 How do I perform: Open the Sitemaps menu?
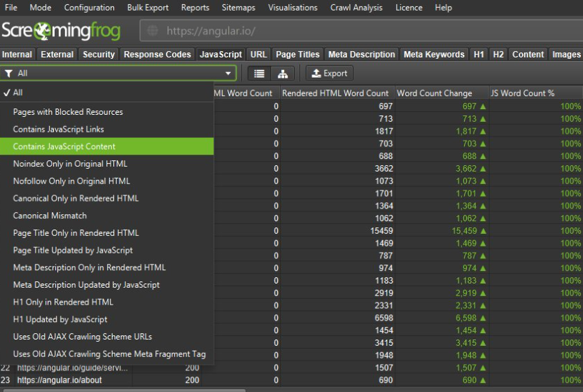point(239,8)
